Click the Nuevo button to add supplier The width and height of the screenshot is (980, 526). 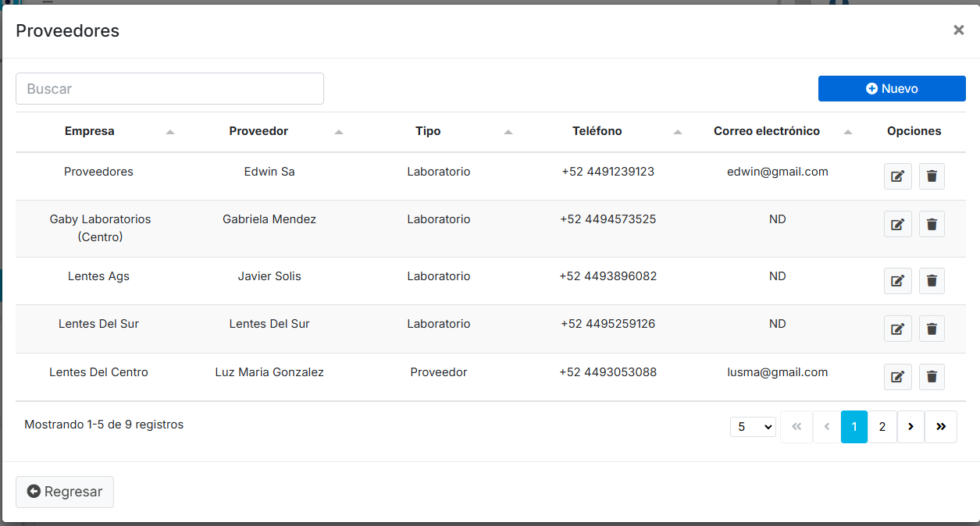892,89
